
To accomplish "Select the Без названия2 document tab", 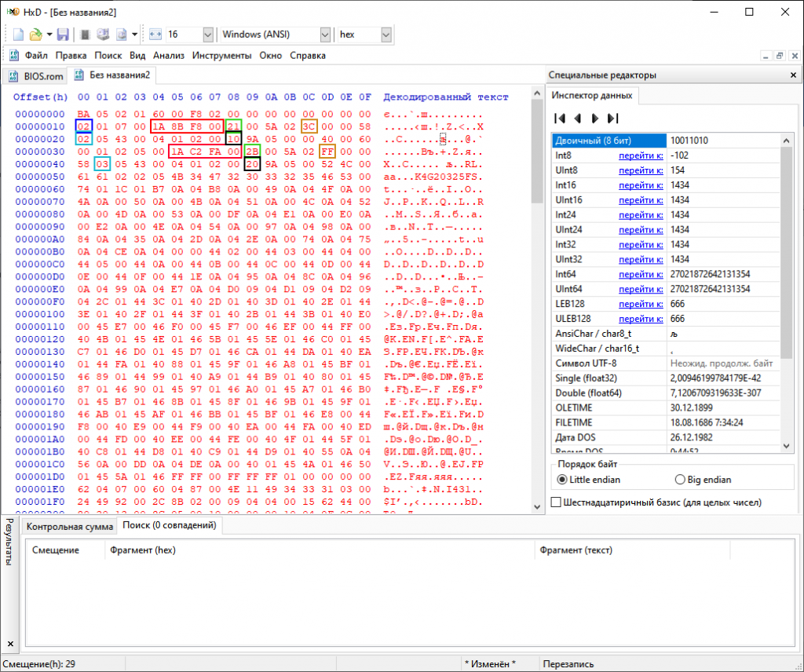I will click(x=112, y=75).
